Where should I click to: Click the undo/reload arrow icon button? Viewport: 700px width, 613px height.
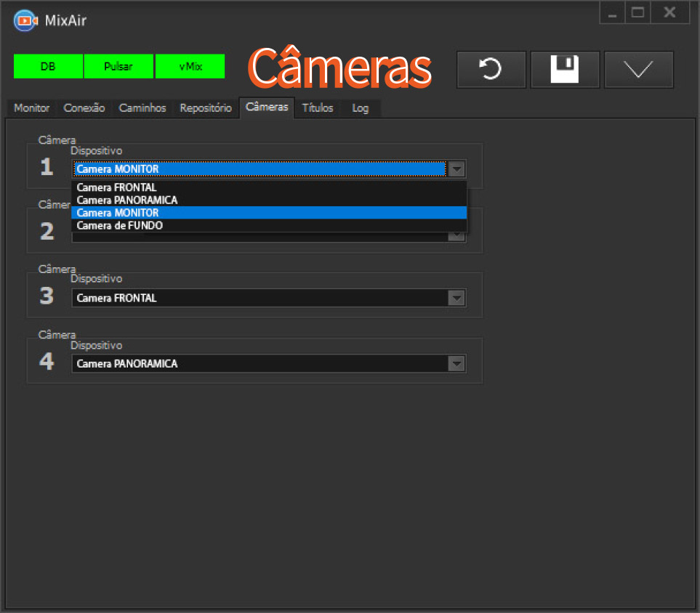[x=491, y=70]
